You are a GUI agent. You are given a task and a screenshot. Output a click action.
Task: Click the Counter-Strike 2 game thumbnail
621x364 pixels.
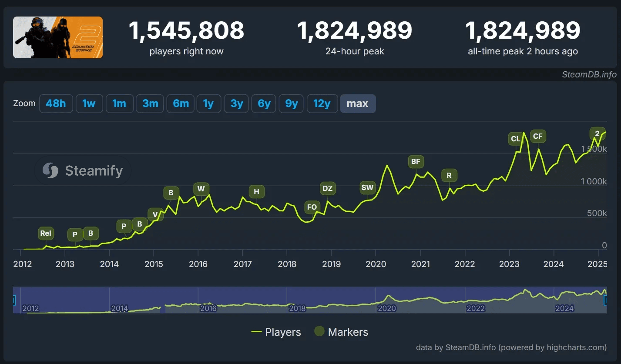[58, 37]
